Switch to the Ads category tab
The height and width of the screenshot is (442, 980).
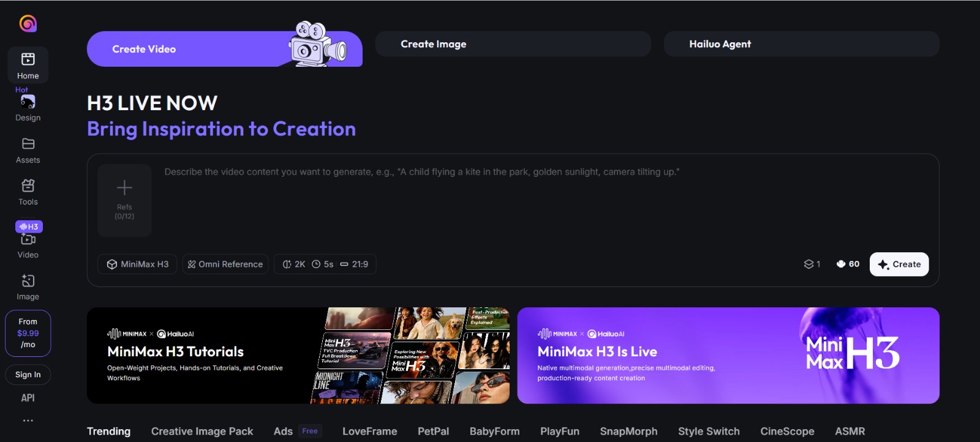pyautogui.click(x=283, y=431)
